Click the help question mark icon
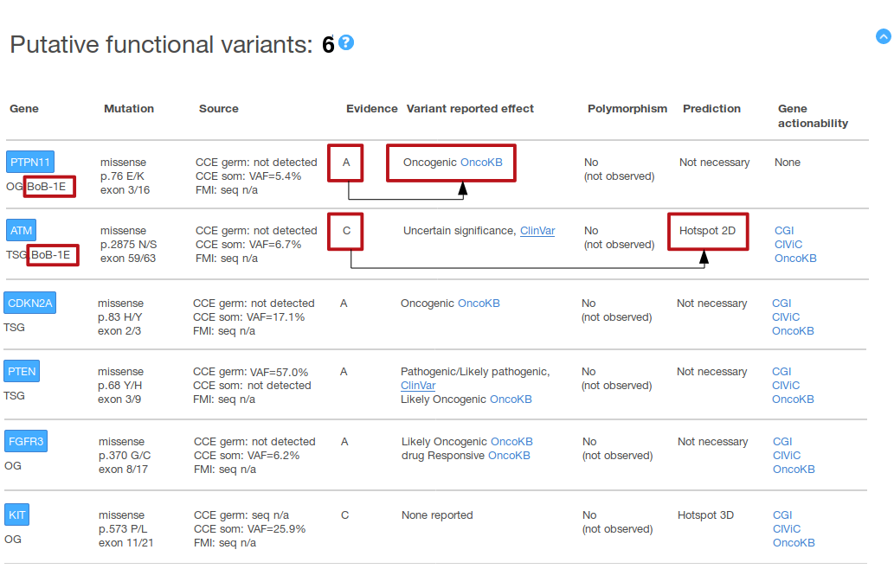894x588 pixels. point(346,43)
